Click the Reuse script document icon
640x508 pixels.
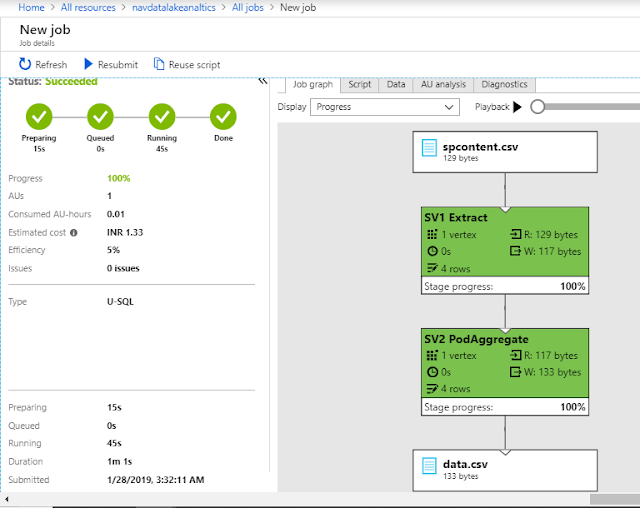[159, 64]
